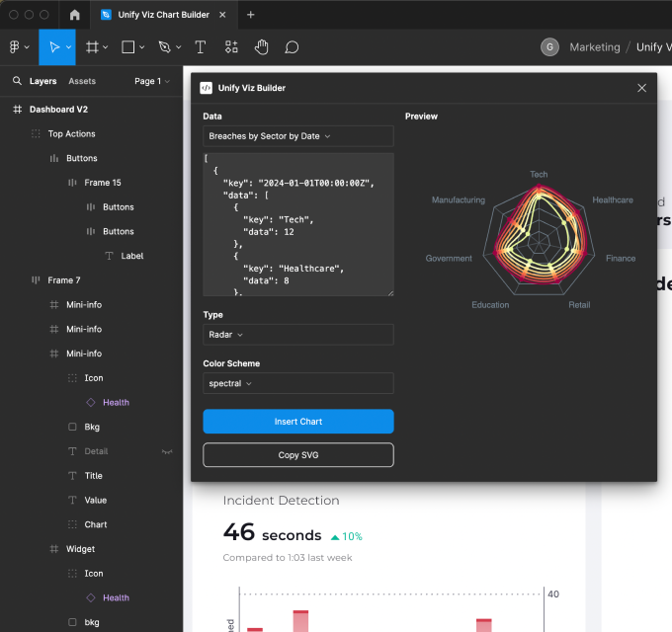Viewport: 672px width, 632px height.
Task: Go to the Home tab icon
Action: tap(75, 15)
